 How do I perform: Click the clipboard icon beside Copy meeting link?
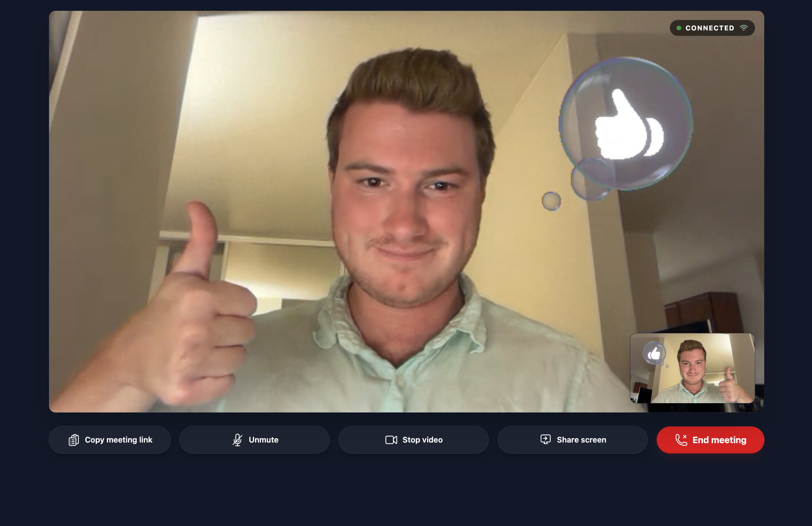pyautogui.click(x=74, y=440)
